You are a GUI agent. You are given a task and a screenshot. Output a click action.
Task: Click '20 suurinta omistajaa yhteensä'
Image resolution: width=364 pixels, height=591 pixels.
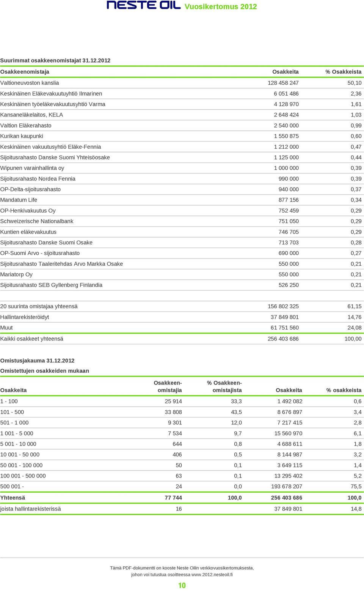pyautogui.click(x=39, y=306)
